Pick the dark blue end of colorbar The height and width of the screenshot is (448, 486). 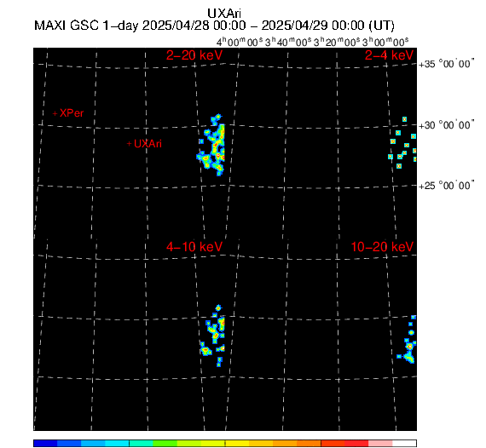click(45, 443)
